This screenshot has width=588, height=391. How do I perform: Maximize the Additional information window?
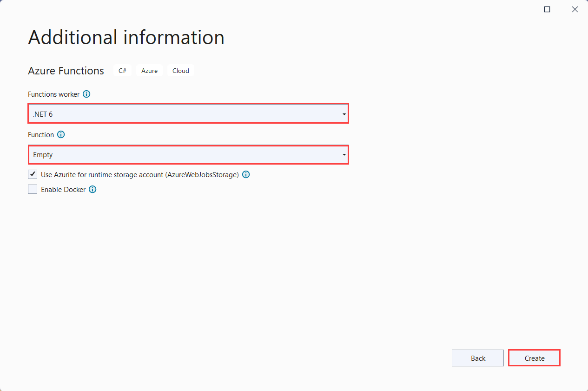click(547, 9)
